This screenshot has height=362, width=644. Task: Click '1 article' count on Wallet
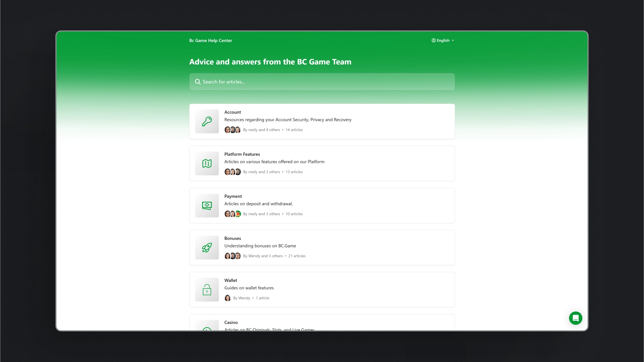262,298
